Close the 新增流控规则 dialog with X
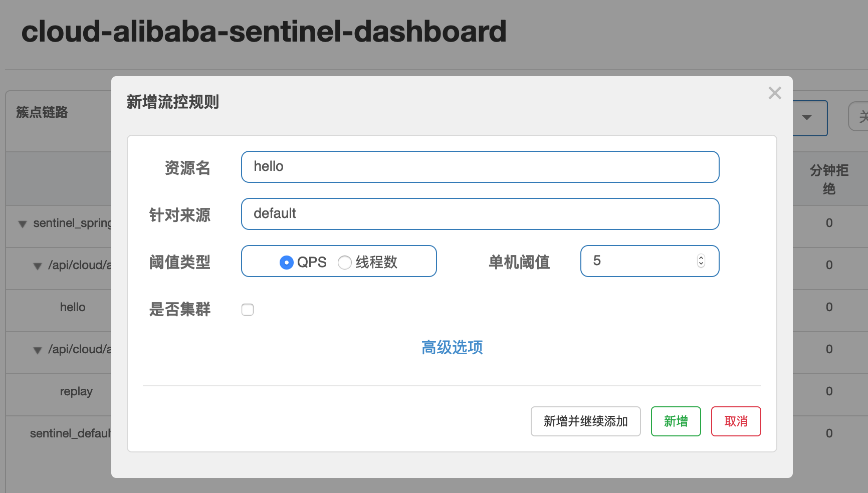The image size is (868, 493). click(775, 93)
